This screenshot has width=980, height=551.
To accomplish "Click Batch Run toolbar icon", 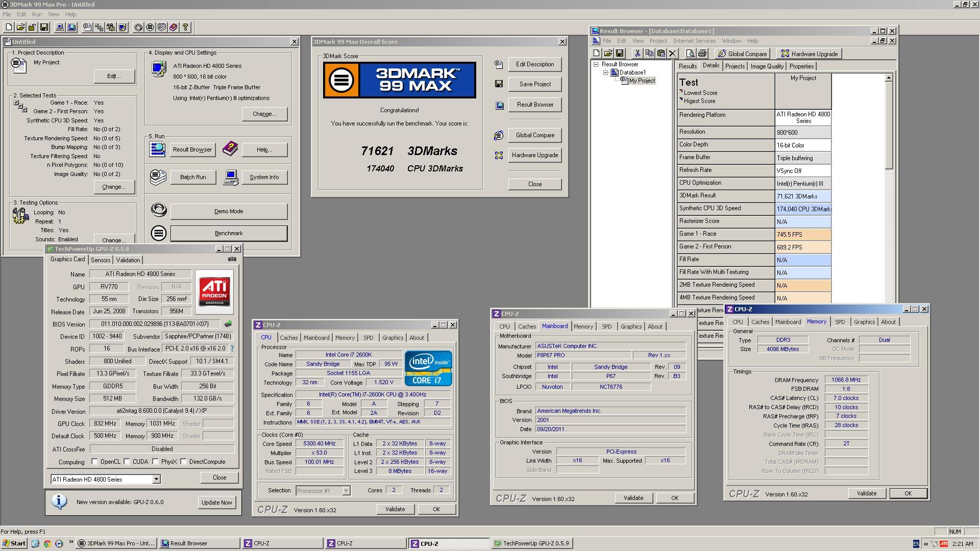I will 162,28.
